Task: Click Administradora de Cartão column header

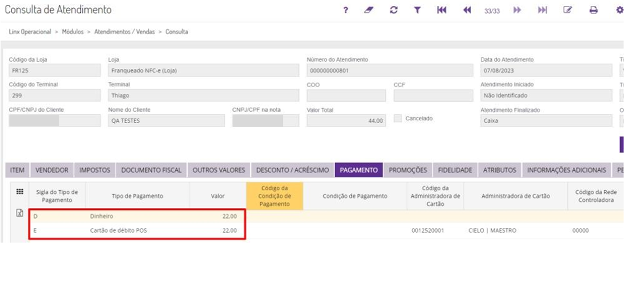Action: 515,196
